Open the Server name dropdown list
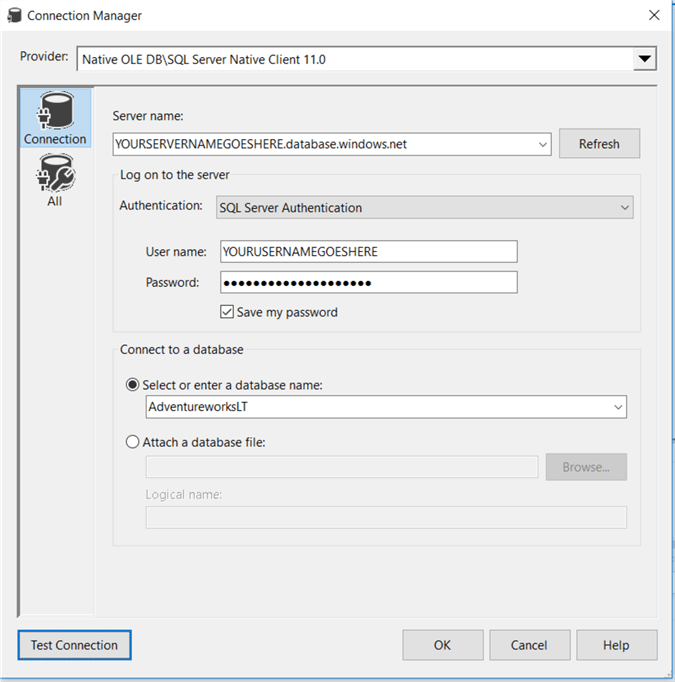This screenshot has height=682, width=675. tap(543, 144)
